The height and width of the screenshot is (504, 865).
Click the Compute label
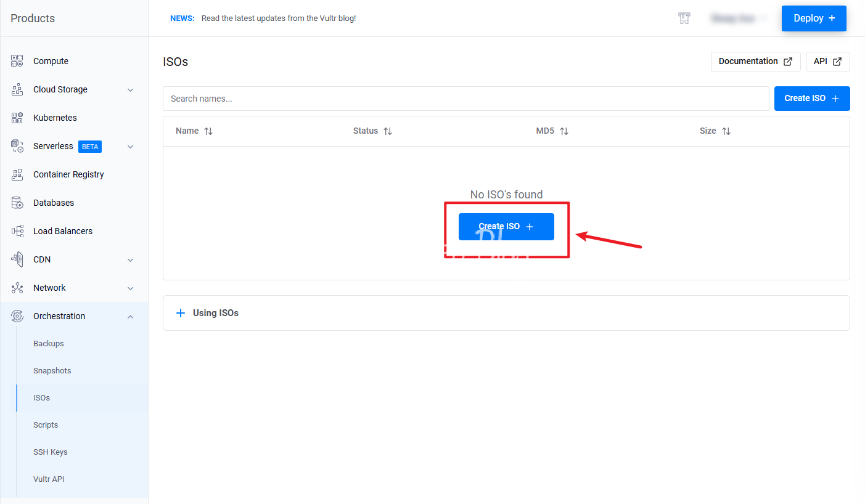point(51,61)
